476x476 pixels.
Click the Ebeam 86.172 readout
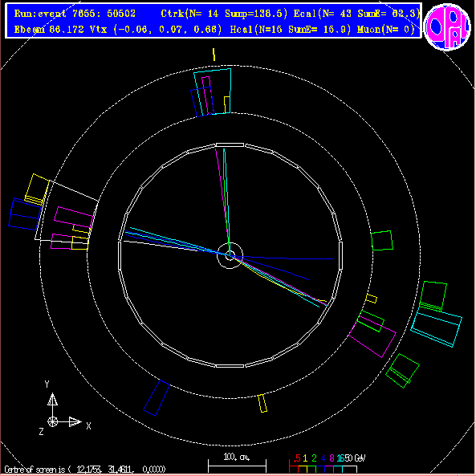click(49, 30)
